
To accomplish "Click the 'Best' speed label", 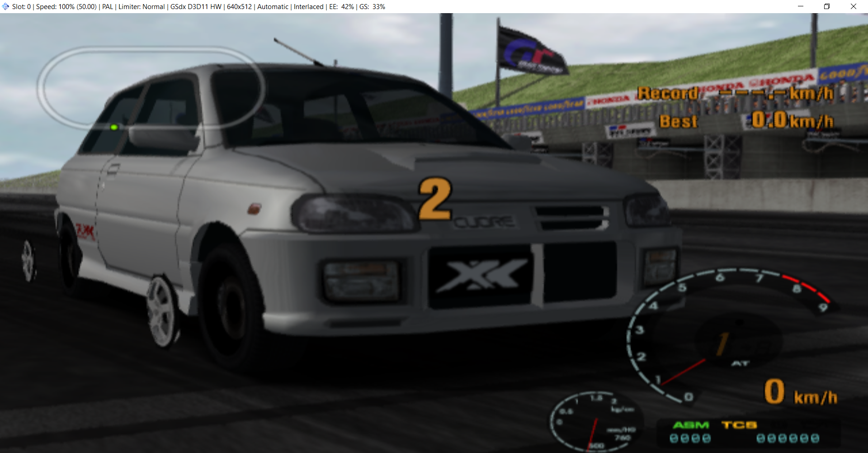I will (x=678, y=121).
